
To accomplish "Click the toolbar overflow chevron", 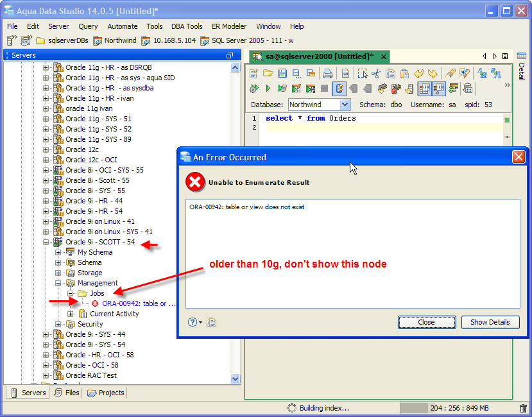I will click(x=507, y=85).
